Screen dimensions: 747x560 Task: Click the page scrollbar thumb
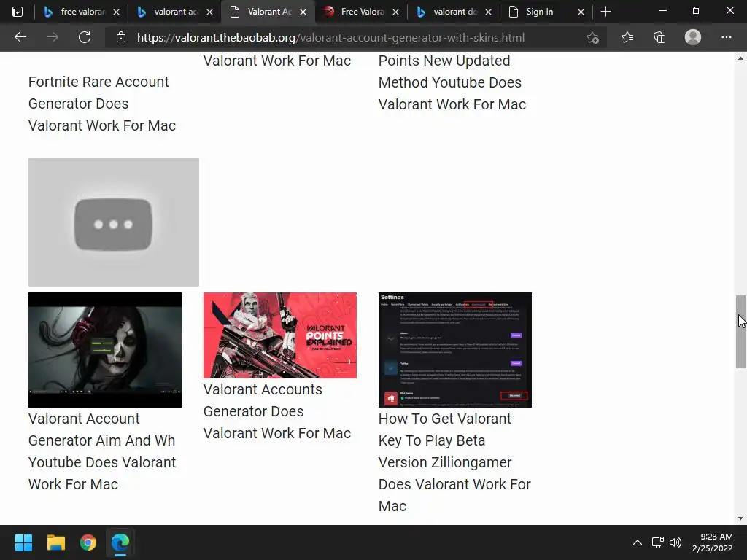(740, 332)
